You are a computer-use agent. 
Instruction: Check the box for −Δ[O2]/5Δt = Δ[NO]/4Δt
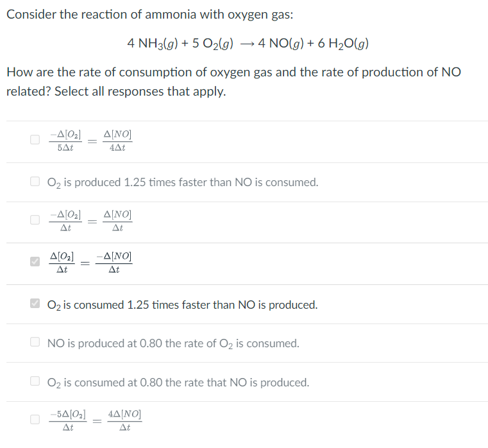coord(35,141)
